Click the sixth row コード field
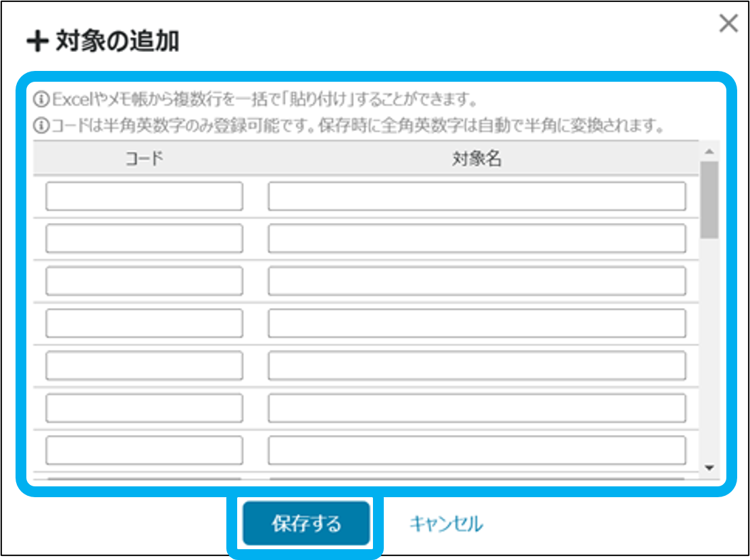This screenshot has height=560, width=750. point(144,408)
